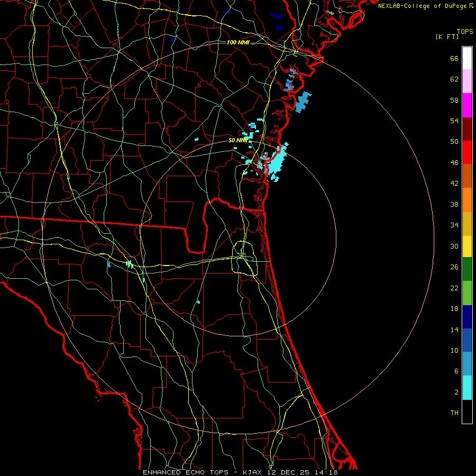476x476 pixels.
Task: Click the dark green 30 kft legend swatch
Action: pyautogui.click(x=467, y=269)
